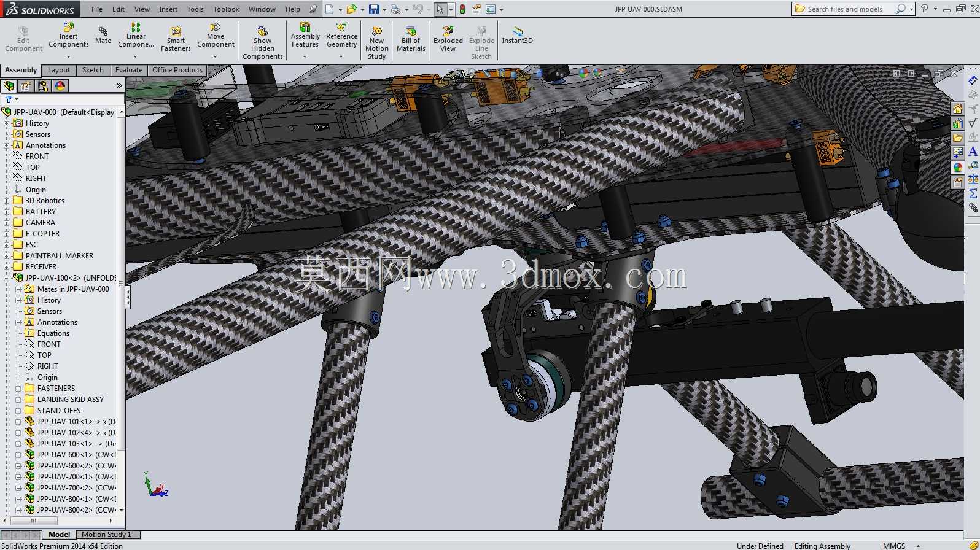This screenshot has width=980, height=550.
Task: Save the assembly with the floppy icon
Action: 373,9
